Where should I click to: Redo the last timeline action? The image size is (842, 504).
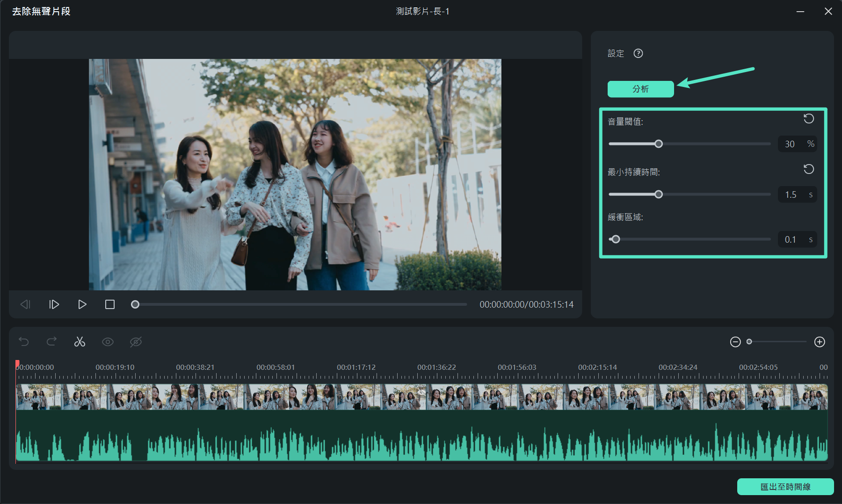(51, 342)
